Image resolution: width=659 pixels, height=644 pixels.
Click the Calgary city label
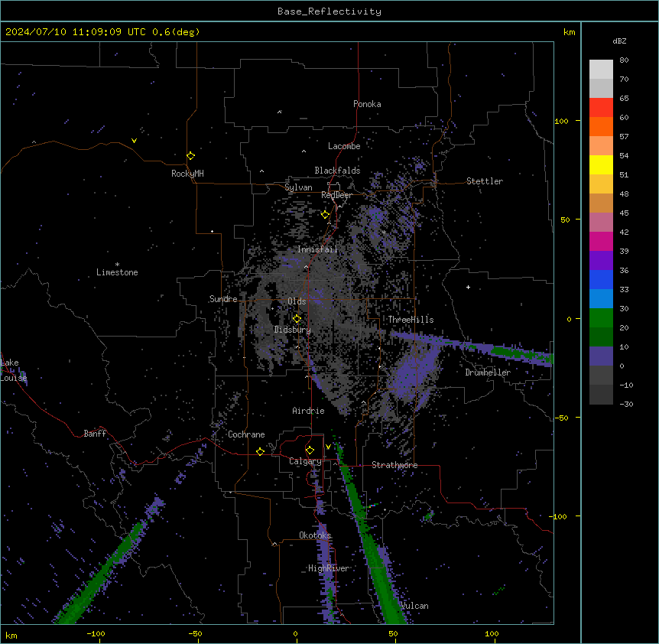305,461
